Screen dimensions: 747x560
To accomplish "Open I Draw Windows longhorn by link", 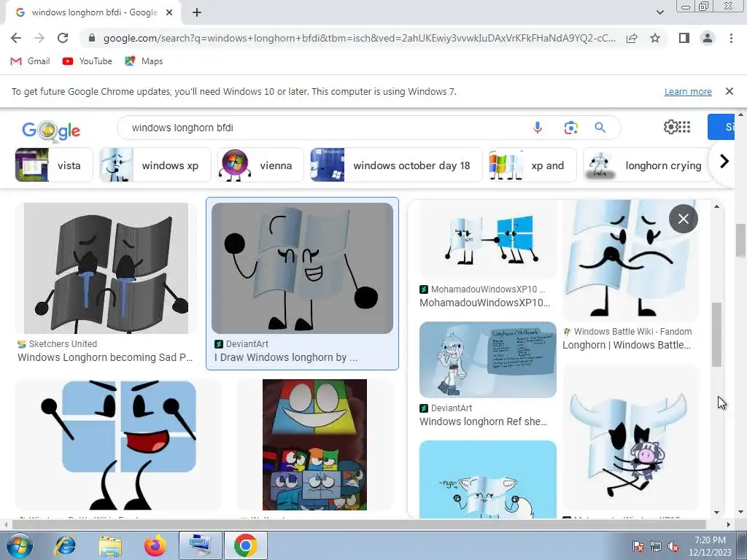I will tap(286, 357).
